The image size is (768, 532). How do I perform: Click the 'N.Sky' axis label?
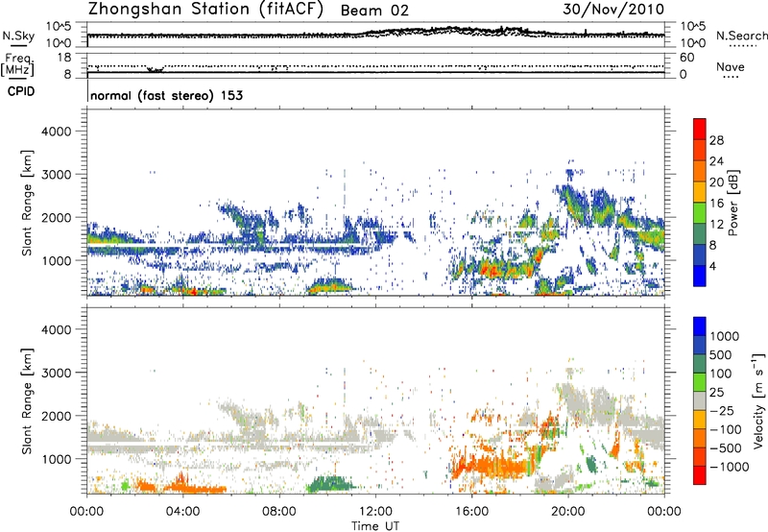point(18,36)
